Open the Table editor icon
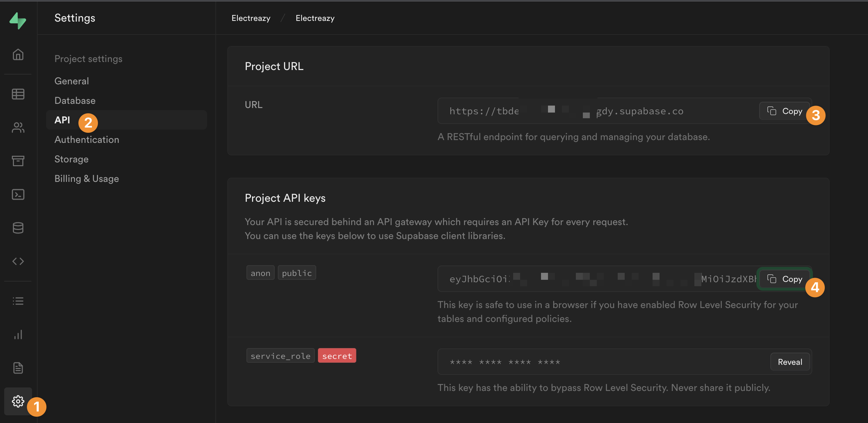The height and width of the screenshot is (423, 868). point(18,94)
